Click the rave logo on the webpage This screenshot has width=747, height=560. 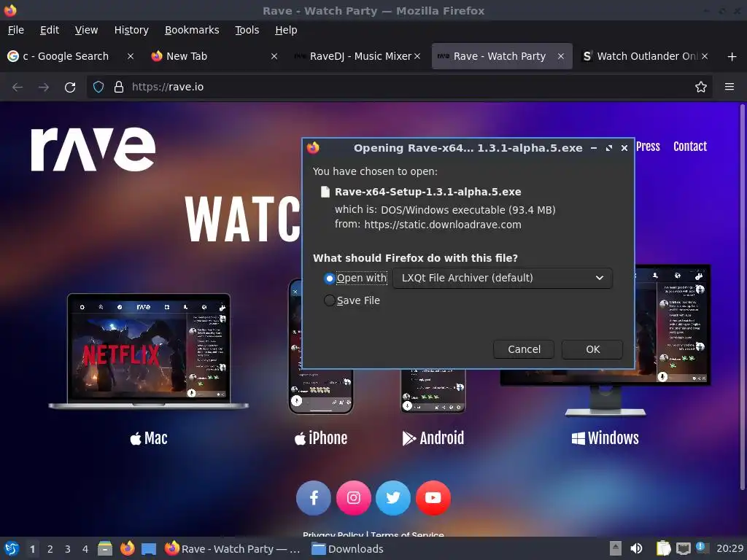(93, 149)
